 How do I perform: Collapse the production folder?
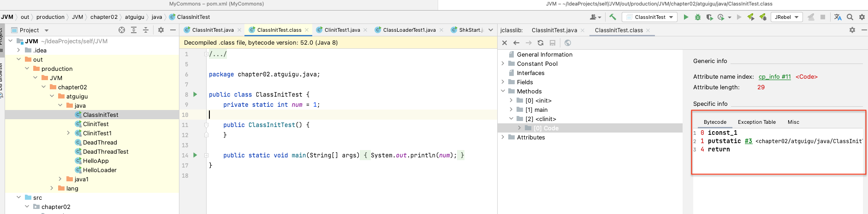pyautogui.click(x=27, y=69)
